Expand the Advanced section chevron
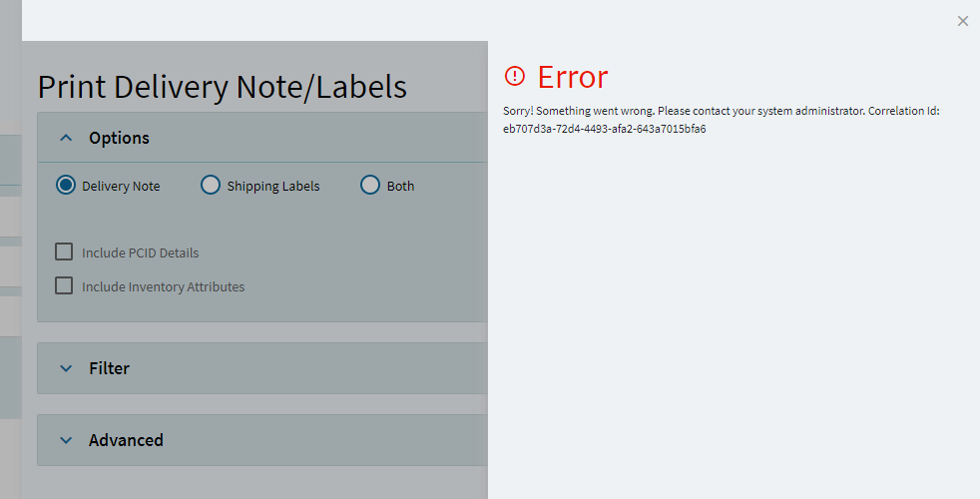This screenshot has height=499, width=980. 66,440
